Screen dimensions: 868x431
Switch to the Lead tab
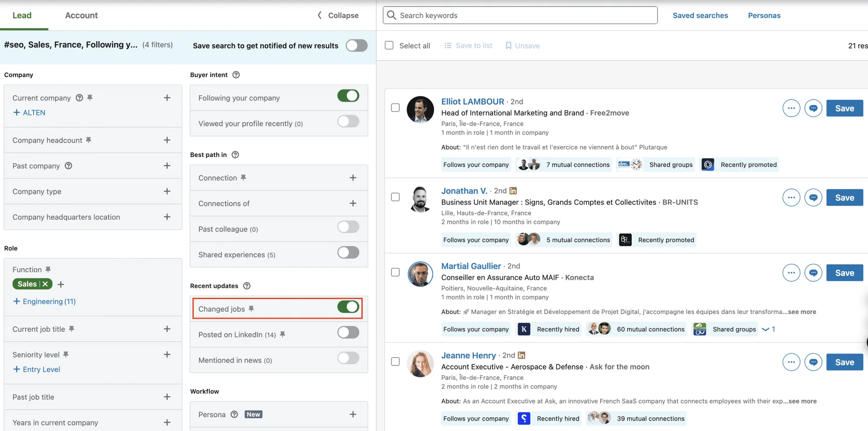[22, 15]
